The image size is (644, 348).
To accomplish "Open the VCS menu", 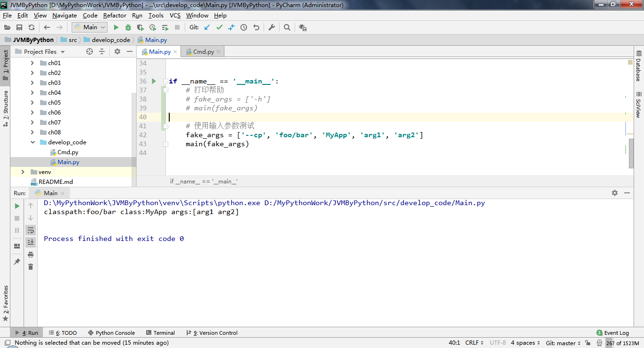I will coord(175,15).
